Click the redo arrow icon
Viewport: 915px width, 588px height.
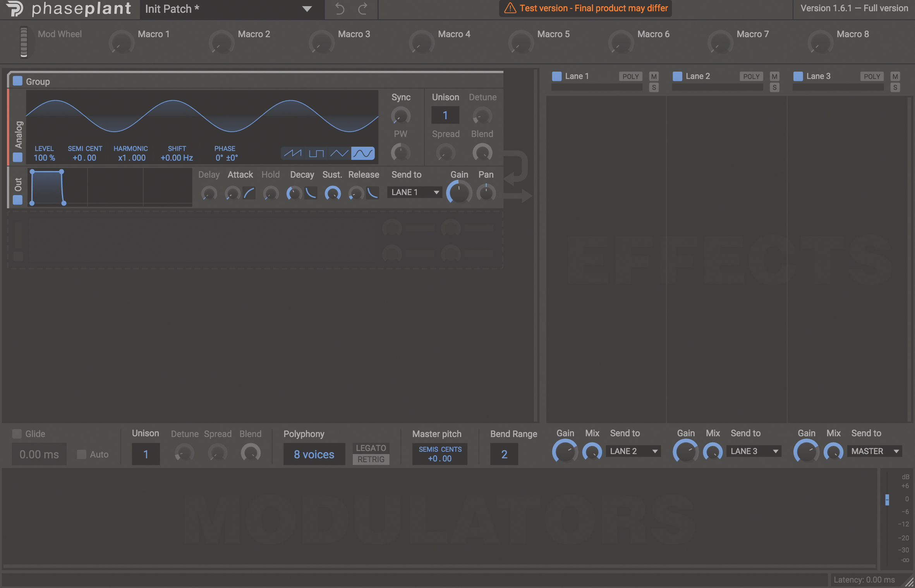[363, 9]
